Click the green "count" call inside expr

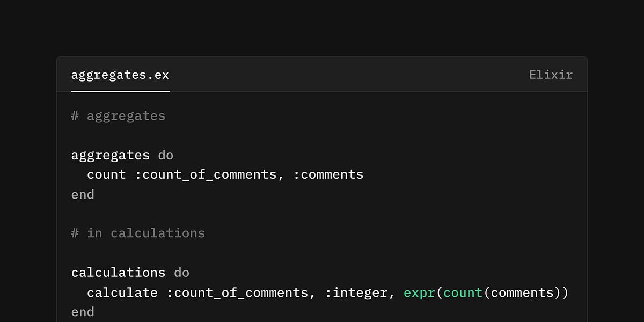463,292
